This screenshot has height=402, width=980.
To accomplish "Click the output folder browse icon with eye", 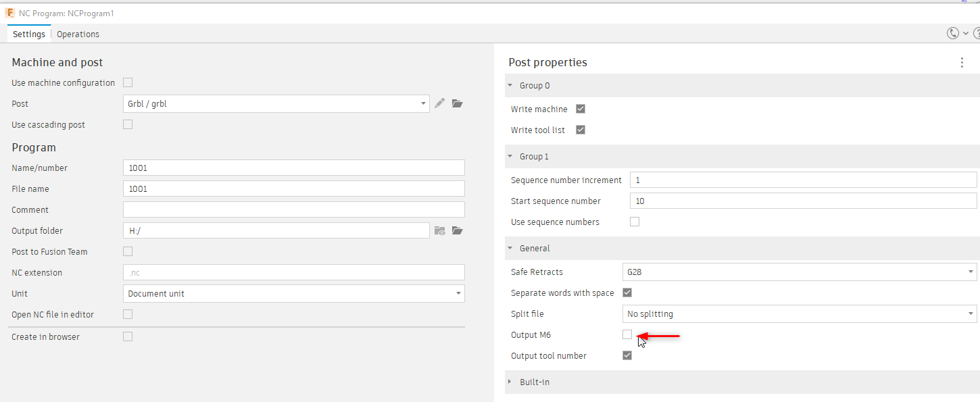I will [440, 230].
